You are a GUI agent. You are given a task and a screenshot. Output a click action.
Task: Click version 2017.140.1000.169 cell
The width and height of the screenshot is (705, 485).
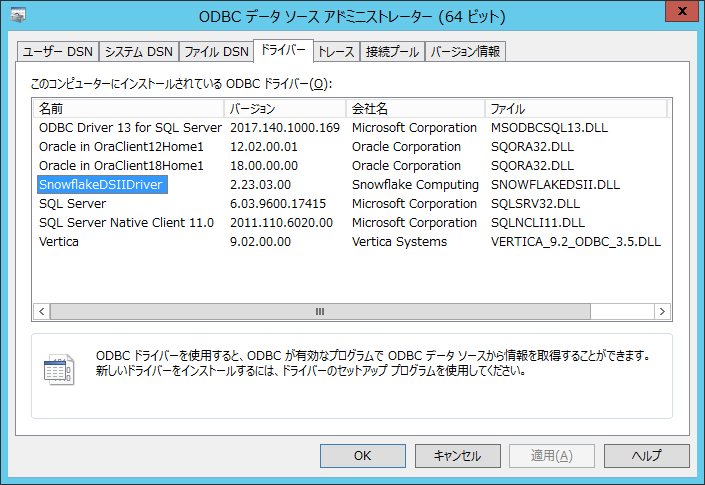[285, 128]
